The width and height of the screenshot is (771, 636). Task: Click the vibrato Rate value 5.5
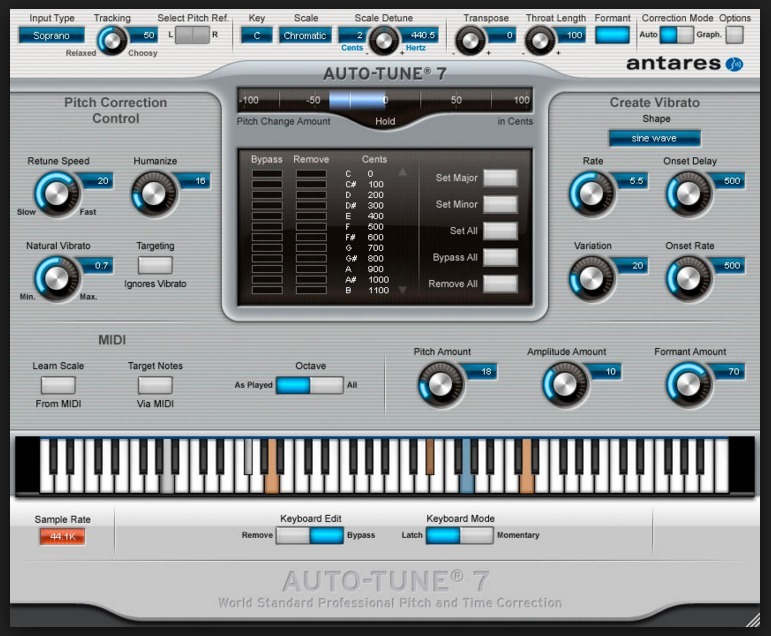[632, 181]
